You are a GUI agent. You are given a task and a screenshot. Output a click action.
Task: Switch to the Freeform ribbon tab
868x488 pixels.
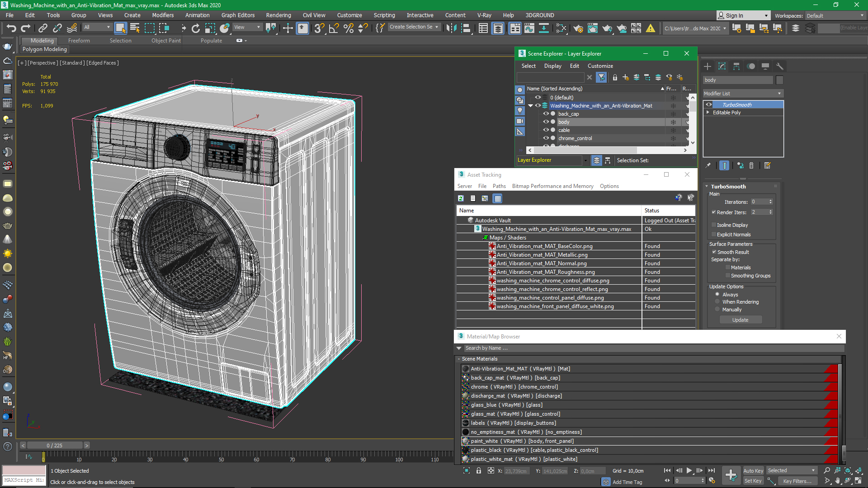79,41
